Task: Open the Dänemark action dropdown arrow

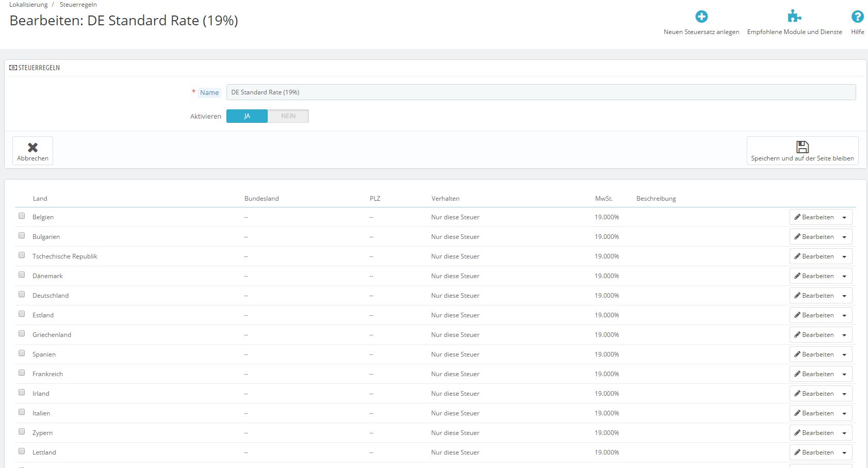Action: click(x=844, y=276)
